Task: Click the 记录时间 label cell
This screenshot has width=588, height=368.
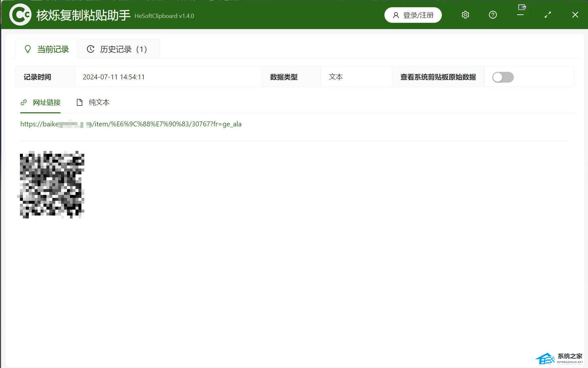Action: point(45,77)
